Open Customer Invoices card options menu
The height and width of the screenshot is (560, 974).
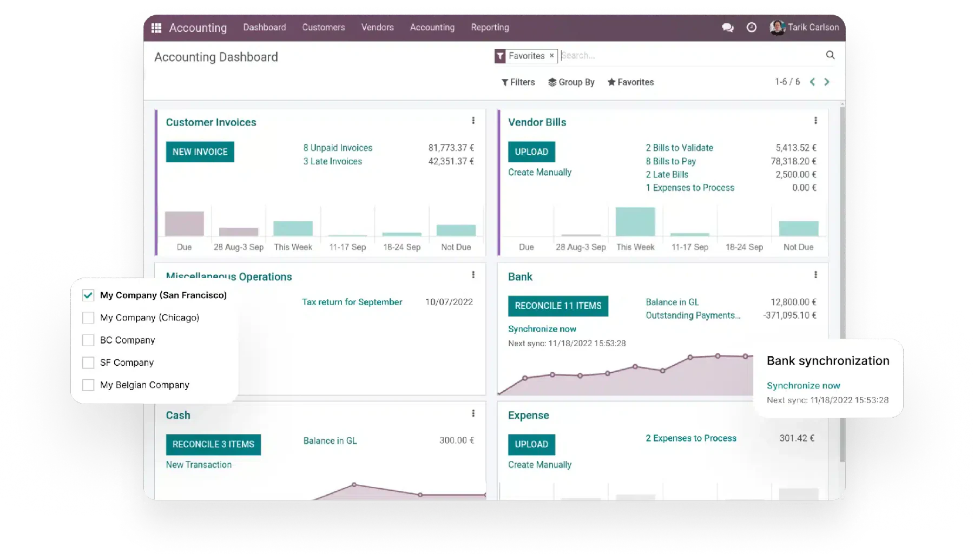click(x=473, y=121)
